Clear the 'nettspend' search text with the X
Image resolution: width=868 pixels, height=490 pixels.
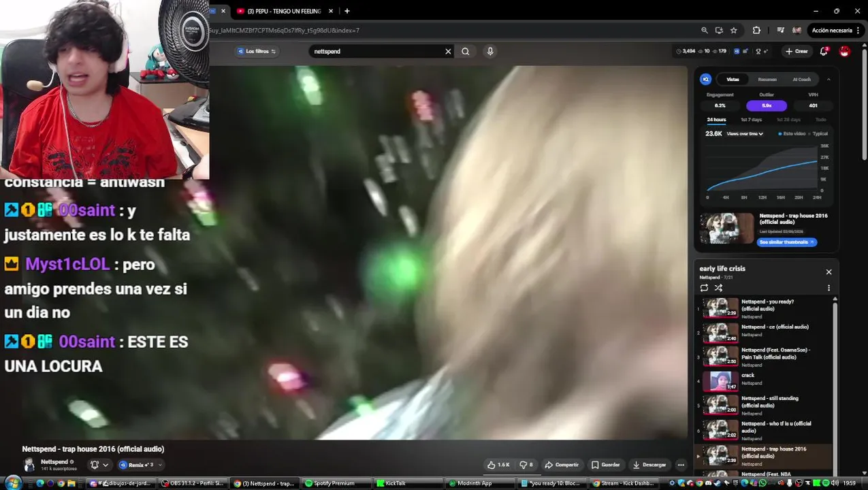click(x=448, y=51)
